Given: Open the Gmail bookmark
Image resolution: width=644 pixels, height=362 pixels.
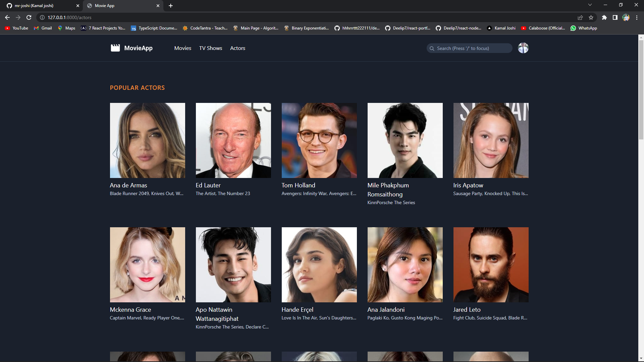Looking at the screenshot, I should (42, 28).
